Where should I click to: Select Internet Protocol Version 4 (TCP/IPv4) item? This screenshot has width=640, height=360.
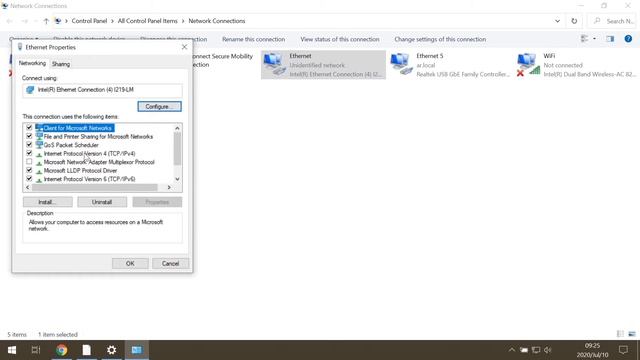pos(89,153)
